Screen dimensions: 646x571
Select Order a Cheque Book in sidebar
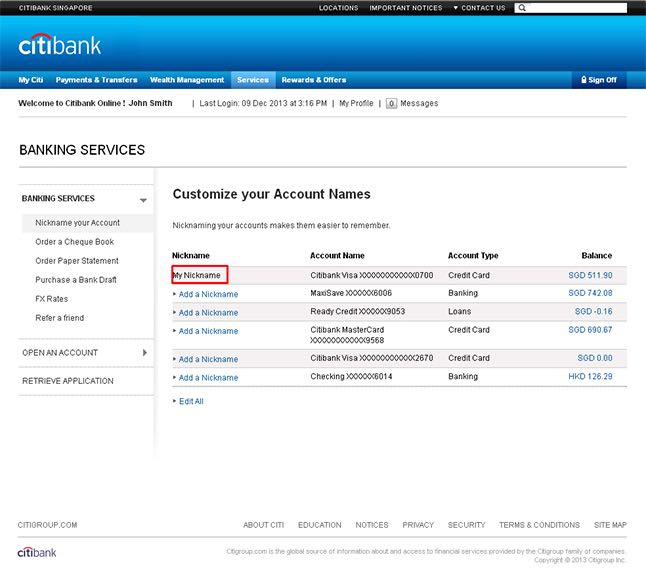pyautogui.click(x=75, y=242)
